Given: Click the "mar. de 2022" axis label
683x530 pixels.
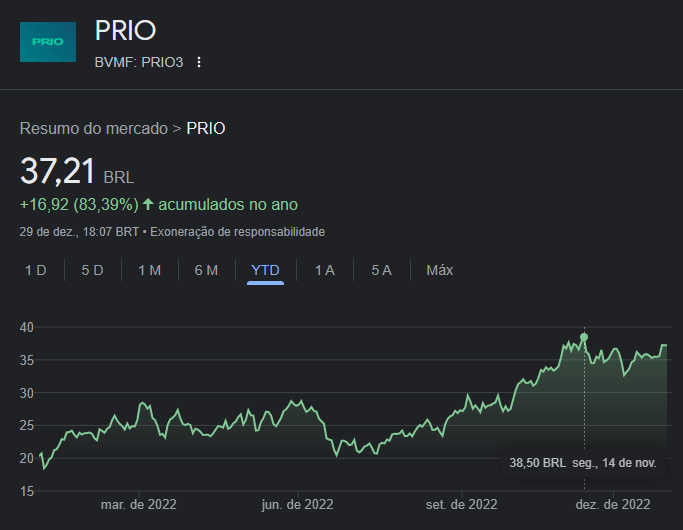Looking at the screenshot, I should (x=139, y=504).
